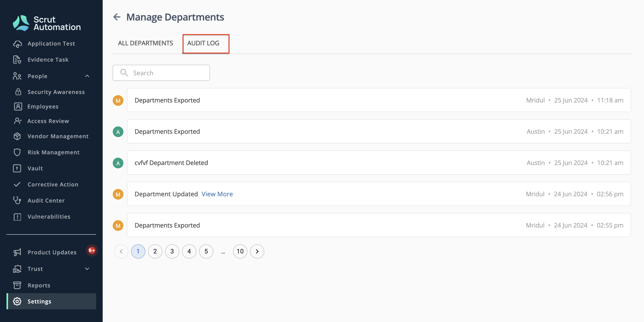Click the Evidence Task document icon
The height and width of the screenshot is (322, 644).
(17, 60)
